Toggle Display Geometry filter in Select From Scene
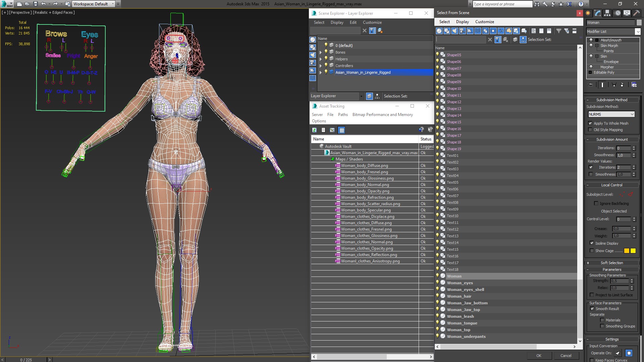 [x=439, y=31]
